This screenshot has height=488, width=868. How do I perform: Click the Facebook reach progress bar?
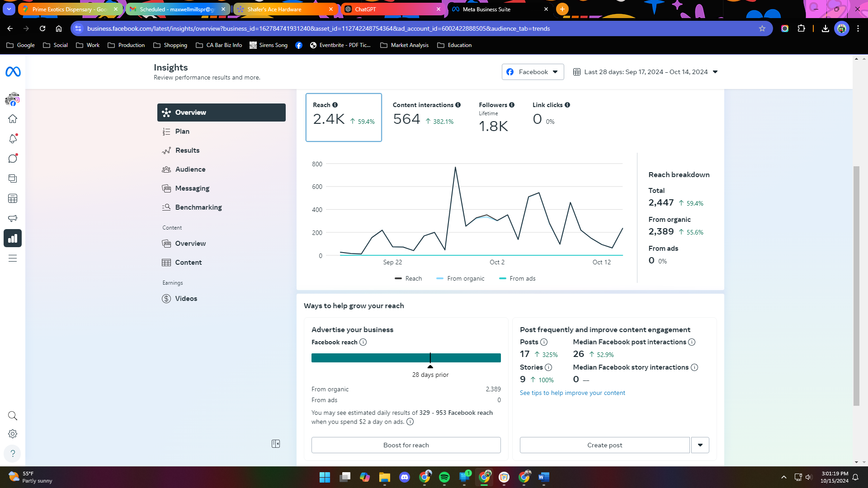(x=406, y=358)
